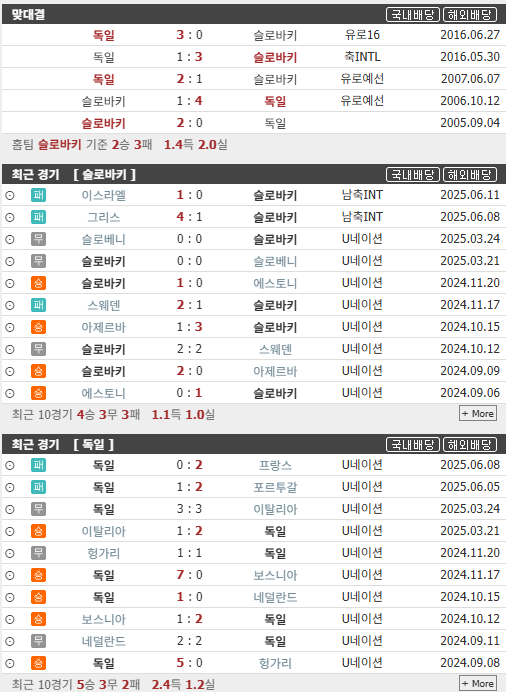Select the 2025.06.11 date cell

pyautogui.click(x=470, y=195)
